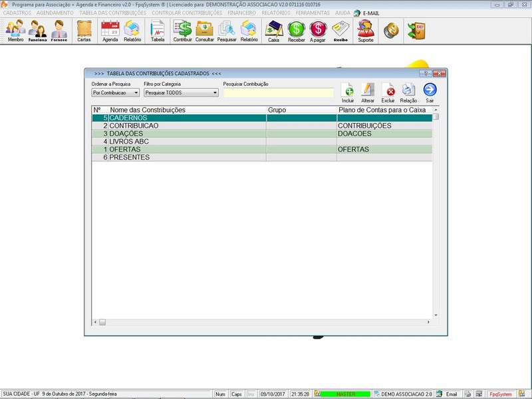Click the Caps status bar indicator
The width and height of the screenshot is (532, 399).
(237, 394)
